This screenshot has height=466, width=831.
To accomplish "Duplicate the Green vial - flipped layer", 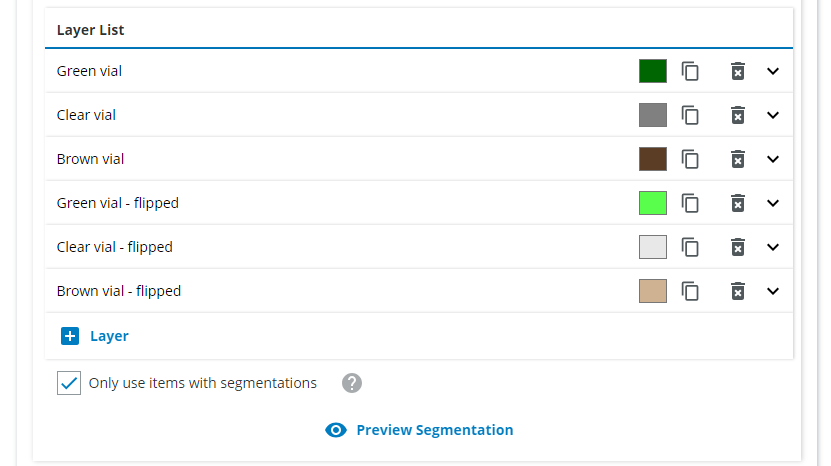I will click(690, 203).
